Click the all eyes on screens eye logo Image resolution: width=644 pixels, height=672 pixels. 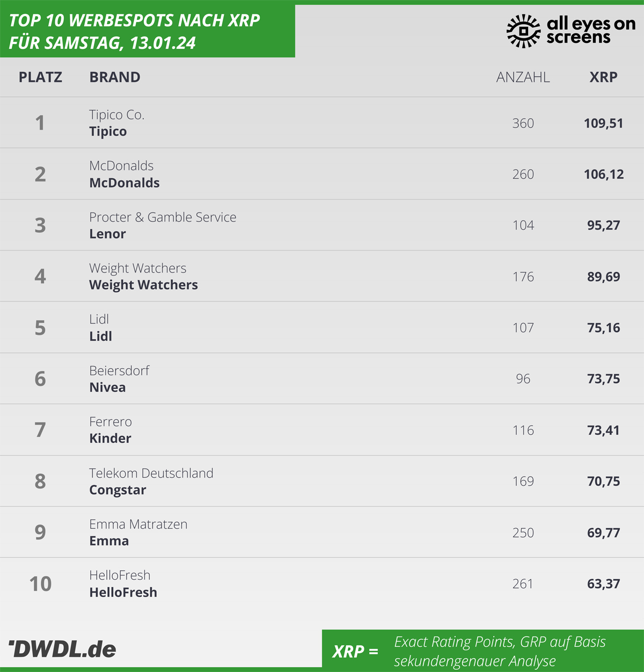point(523,31)
